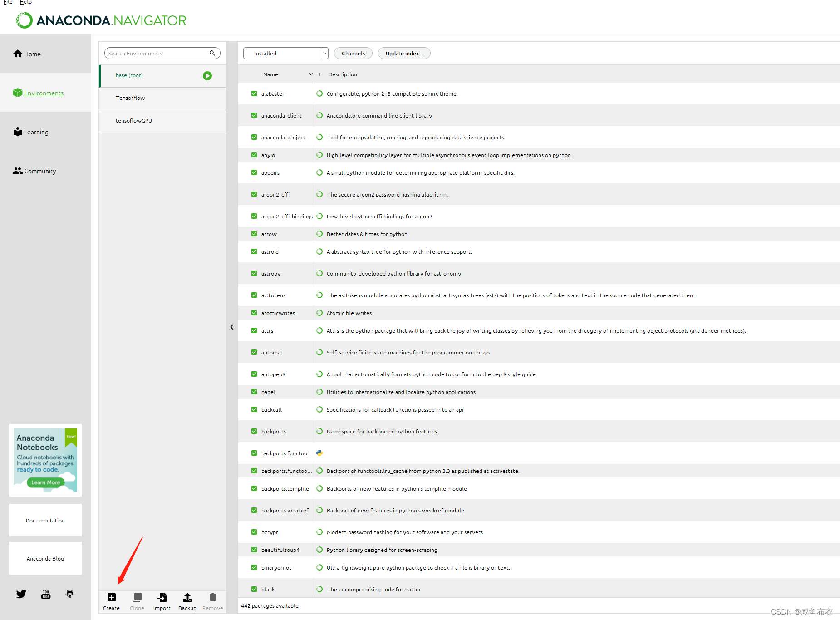Click the Learning sidebar icon
The height and width of the screenshot is (620, 840).
(18, 132)
